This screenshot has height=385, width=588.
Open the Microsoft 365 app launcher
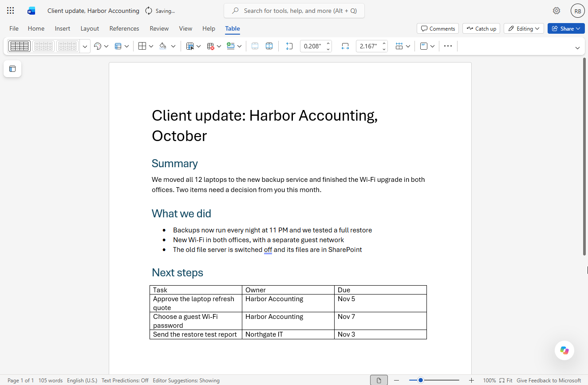point(11,11)
